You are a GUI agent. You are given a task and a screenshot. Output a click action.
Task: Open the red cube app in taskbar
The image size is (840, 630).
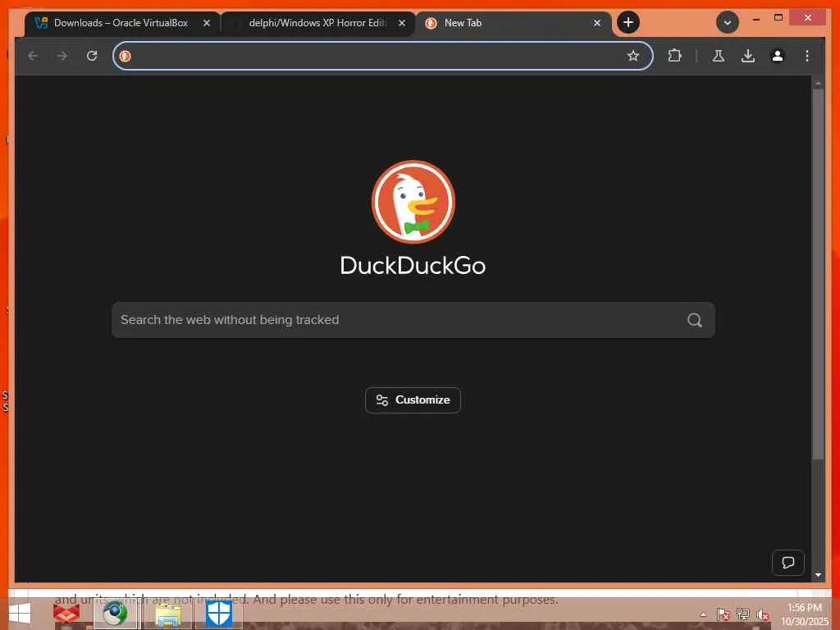(x=66, y=614)
